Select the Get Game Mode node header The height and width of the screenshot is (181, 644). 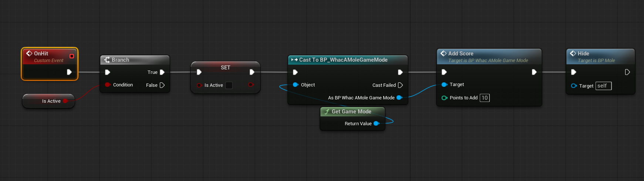point(353,112)
